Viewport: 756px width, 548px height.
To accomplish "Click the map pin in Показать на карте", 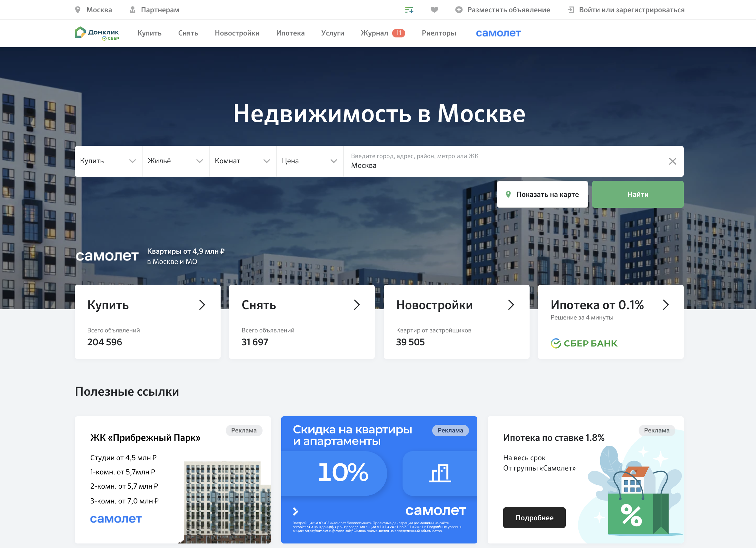I will (508, 194).
